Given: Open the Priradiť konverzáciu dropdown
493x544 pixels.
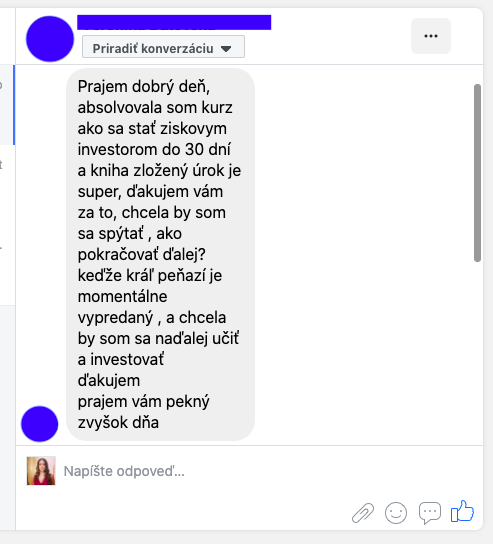Looking at the screenshot, I should (163, 46).
